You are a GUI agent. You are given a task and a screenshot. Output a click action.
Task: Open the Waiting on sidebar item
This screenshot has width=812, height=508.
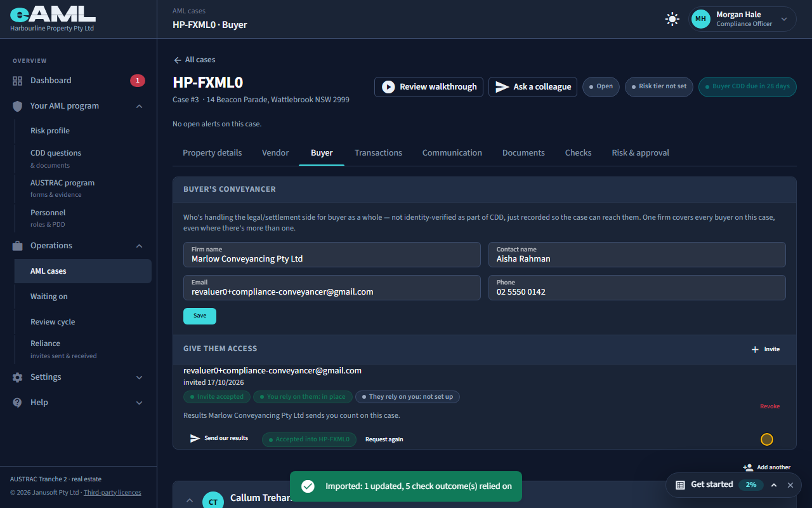[x=83, y=297]
